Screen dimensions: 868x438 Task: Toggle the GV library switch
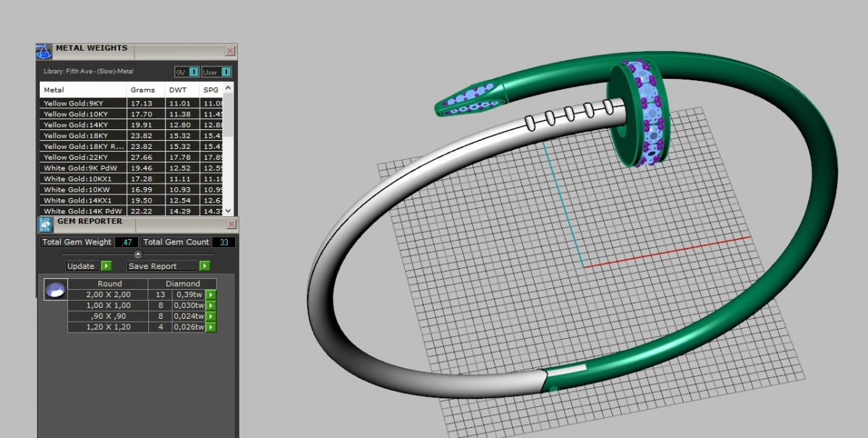pos(186,72)
